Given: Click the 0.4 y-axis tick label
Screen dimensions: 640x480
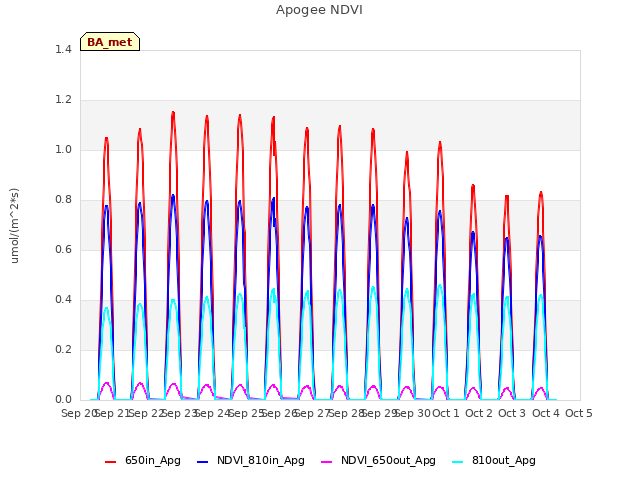Looking at the screenshot, I should [x=63, y=300].
